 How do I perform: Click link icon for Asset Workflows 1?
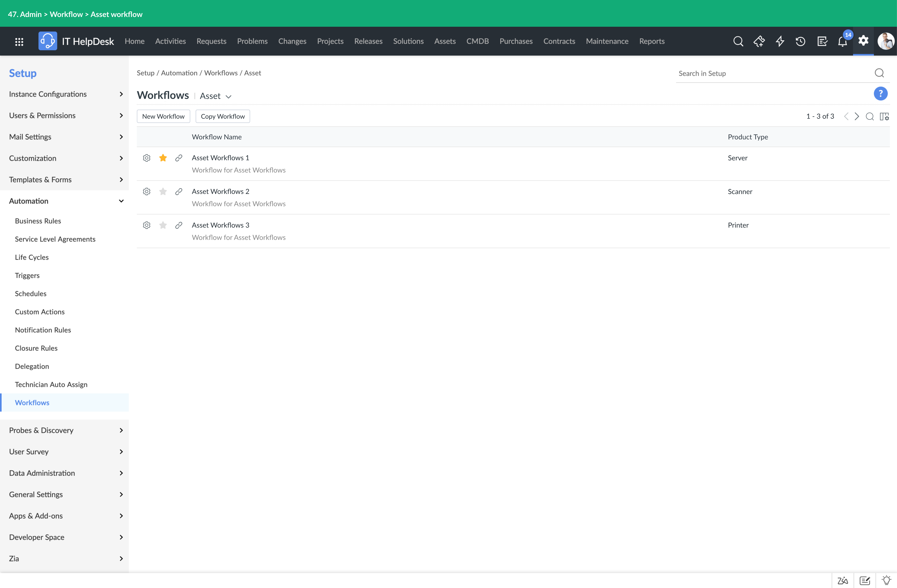coord(179,158)
